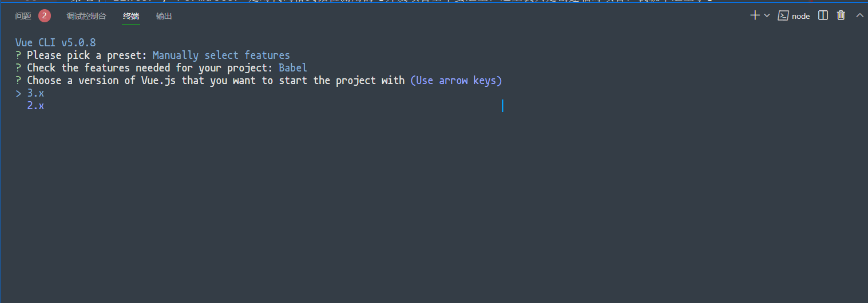The image size is (868, 303).
Task: Split the terminal with the split icon
Action: click(x=823, y=15)
